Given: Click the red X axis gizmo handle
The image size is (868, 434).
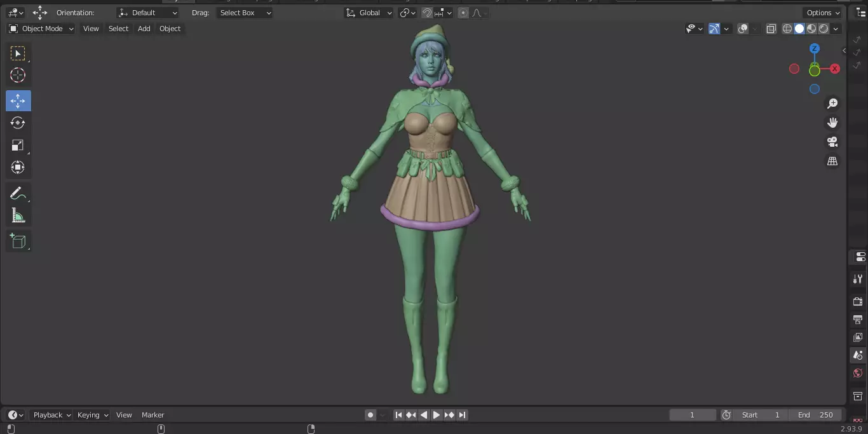Looking at the screenshot, I should click(835, 69).
